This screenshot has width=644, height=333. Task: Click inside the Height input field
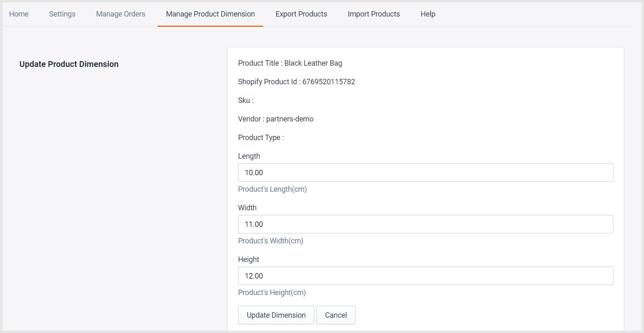(x=425, y=276)
